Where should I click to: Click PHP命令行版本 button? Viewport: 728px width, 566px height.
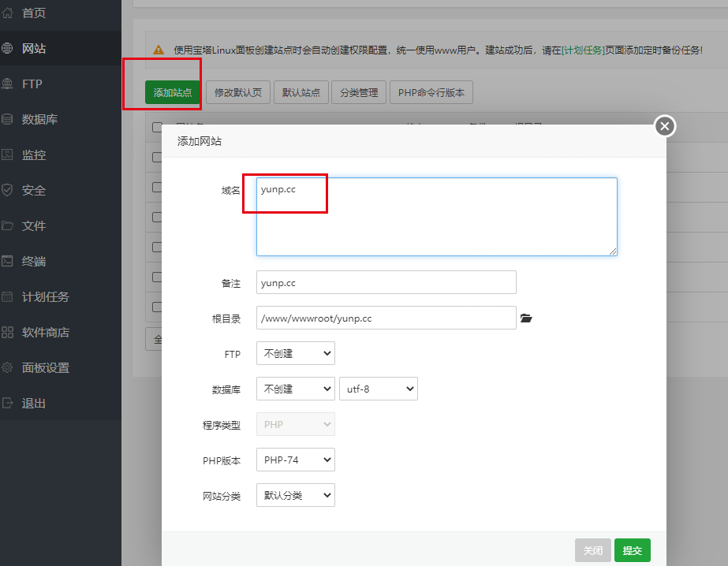[431, 92]
